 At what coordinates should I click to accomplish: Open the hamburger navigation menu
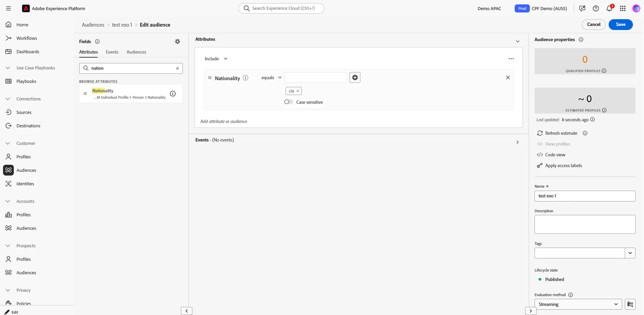(8, 8)
